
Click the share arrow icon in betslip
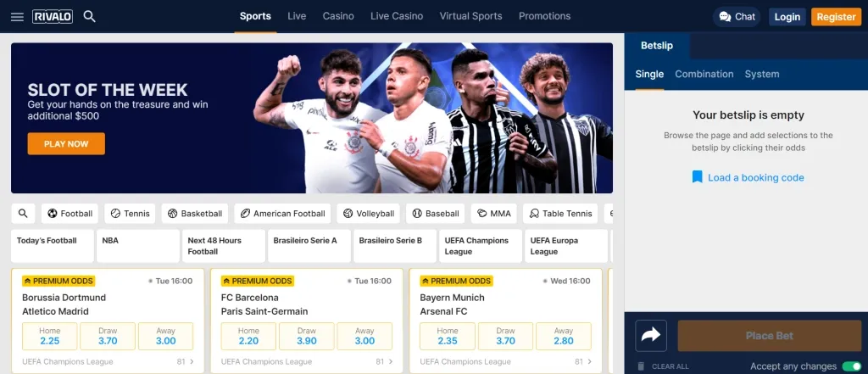click(651, 335)
